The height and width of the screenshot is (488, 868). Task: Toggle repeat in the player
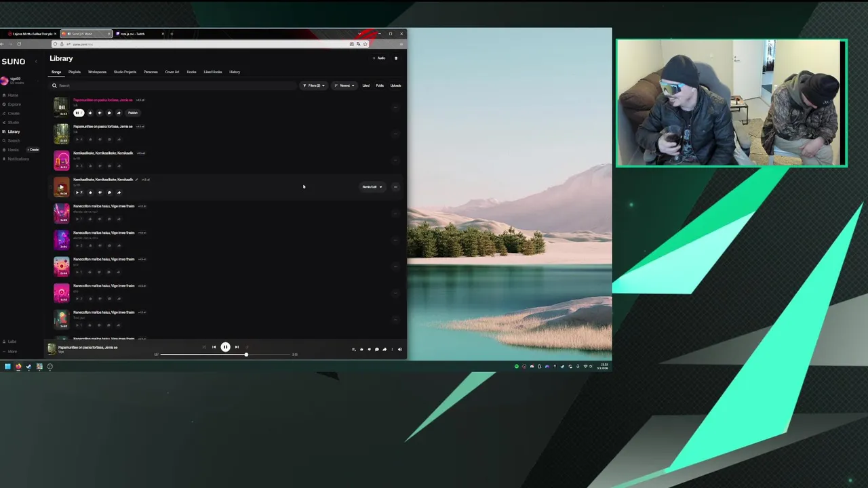tap(247, 347)
